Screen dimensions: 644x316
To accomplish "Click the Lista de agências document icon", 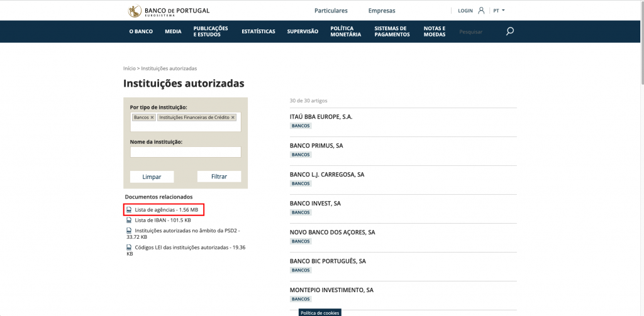I will tap(128, 210).
